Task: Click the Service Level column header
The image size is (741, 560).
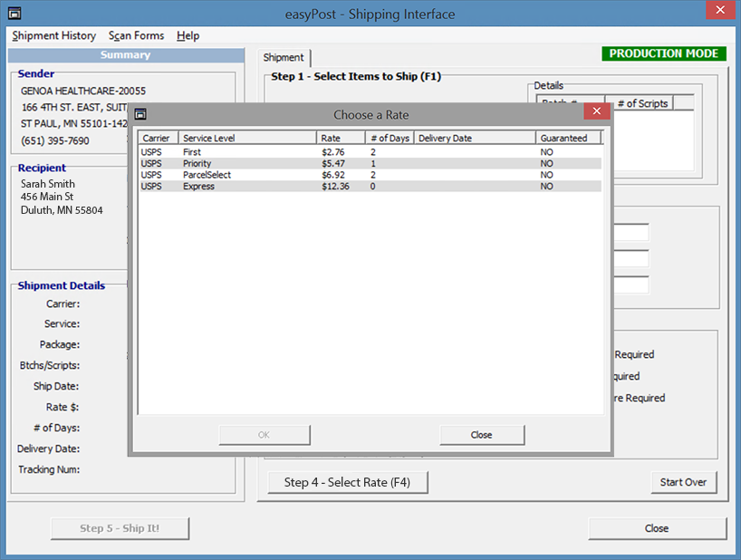Action: click(x=246, y=139)
